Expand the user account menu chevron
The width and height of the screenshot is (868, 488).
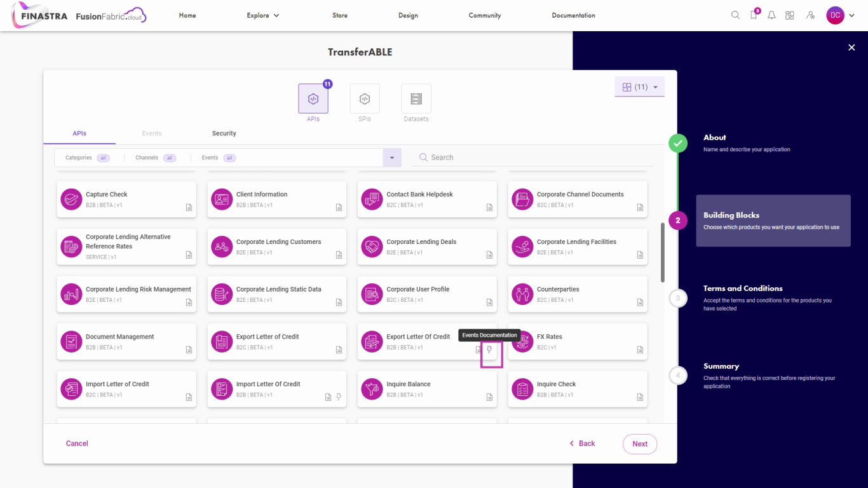(x=851, y=16)
